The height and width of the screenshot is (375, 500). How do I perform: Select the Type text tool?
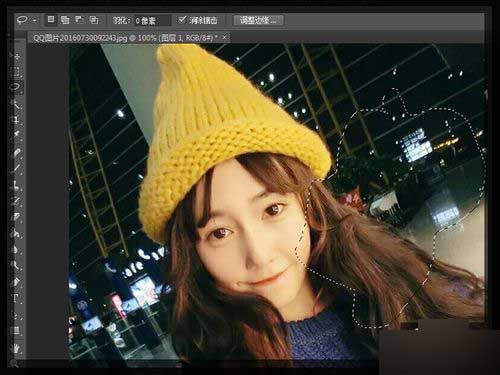tap(16, 298)
